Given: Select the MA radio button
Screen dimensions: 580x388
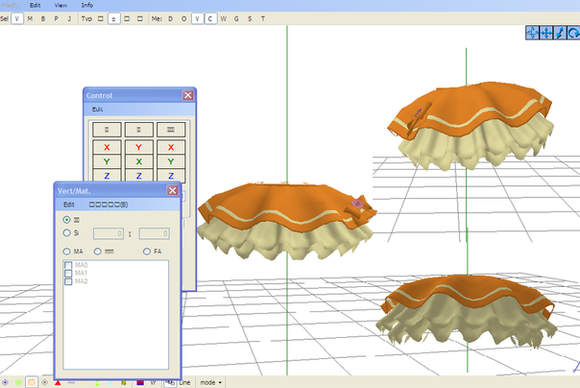Looking at the screenshot, I should [x=67, y=252].
